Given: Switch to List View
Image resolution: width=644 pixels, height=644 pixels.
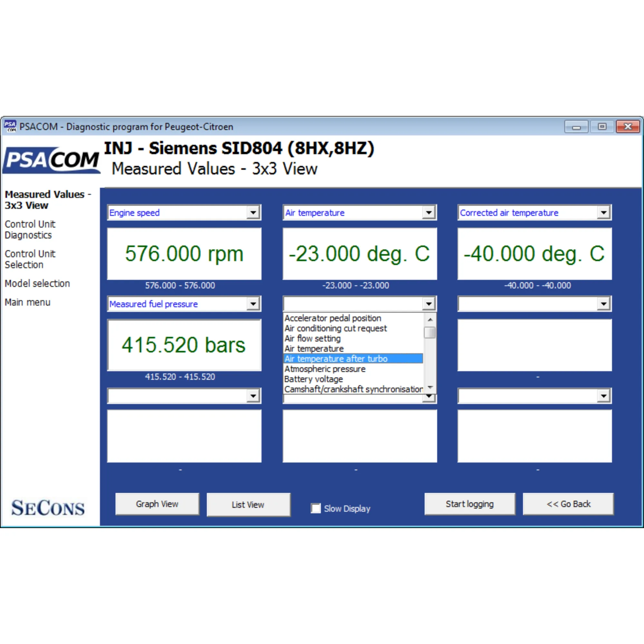Looking at the screenshot, I should (248, 505).
